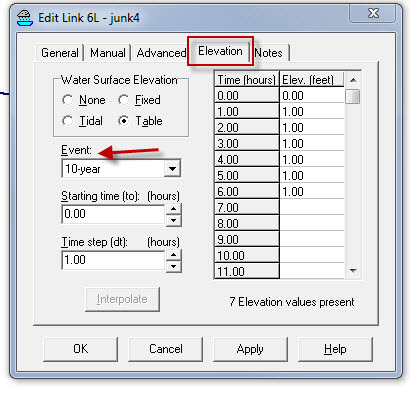Go to the Advanced tab
413x397 pixels.
pos(161,53)
